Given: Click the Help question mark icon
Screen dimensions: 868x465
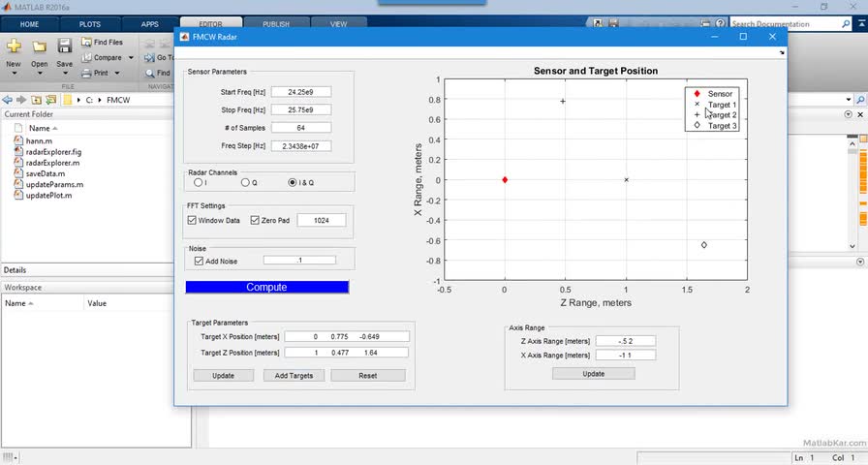Looking at the screenshot, I should click(x=720, y=24).
